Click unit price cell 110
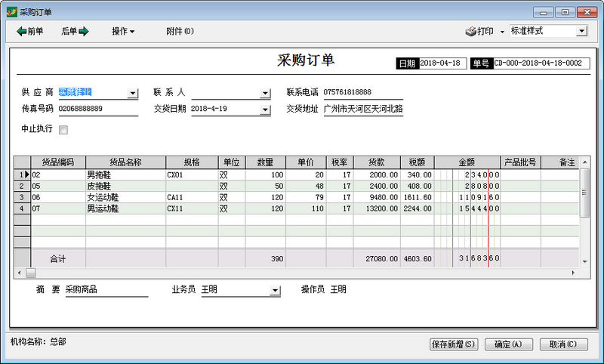The width and height of the screenshot is (604, 364). coord(306,208)
